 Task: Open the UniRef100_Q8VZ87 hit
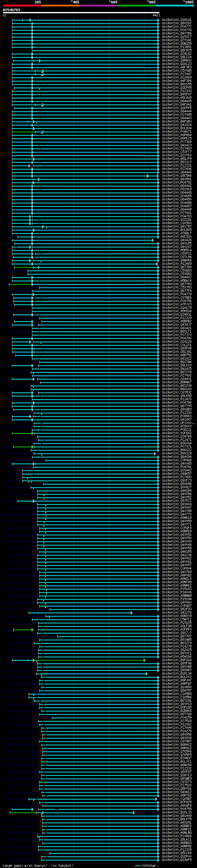point(177,23)
